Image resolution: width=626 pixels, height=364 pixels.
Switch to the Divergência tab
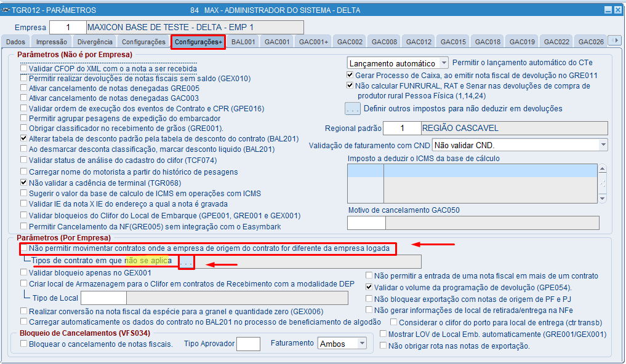click(95, 42)
